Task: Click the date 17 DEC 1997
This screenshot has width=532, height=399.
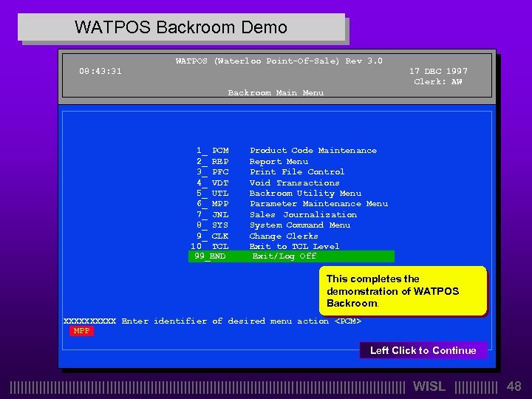Action: pos(438,71)
